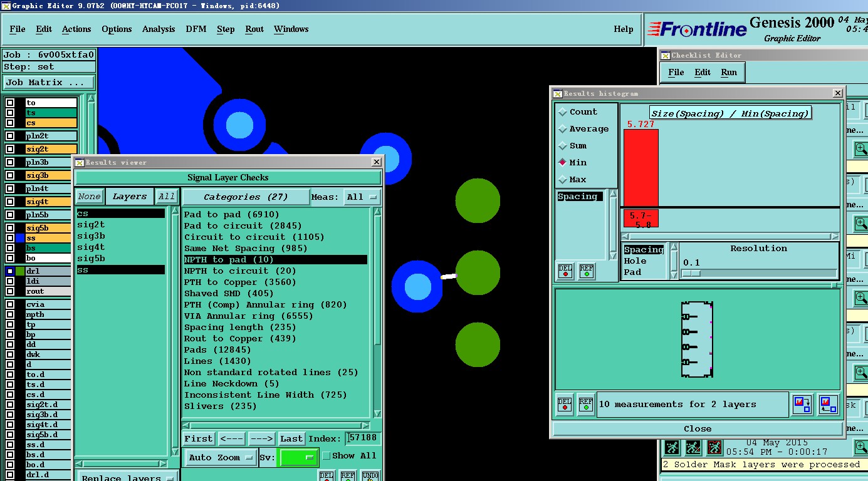This screenshot has height=481, width=868.
Task: Toggle display box for layer sig2t
Action: (10, 149)
